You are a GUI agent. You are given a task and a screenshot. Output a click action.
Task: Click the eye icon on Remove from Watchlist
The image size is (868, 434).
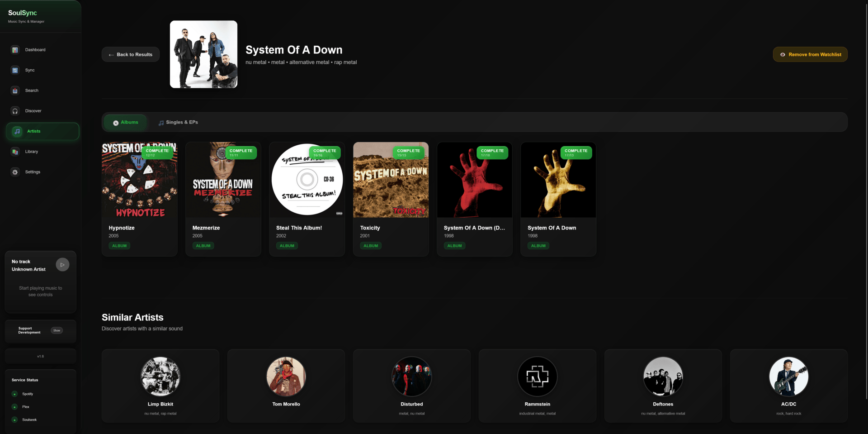(x=783, y=54)
